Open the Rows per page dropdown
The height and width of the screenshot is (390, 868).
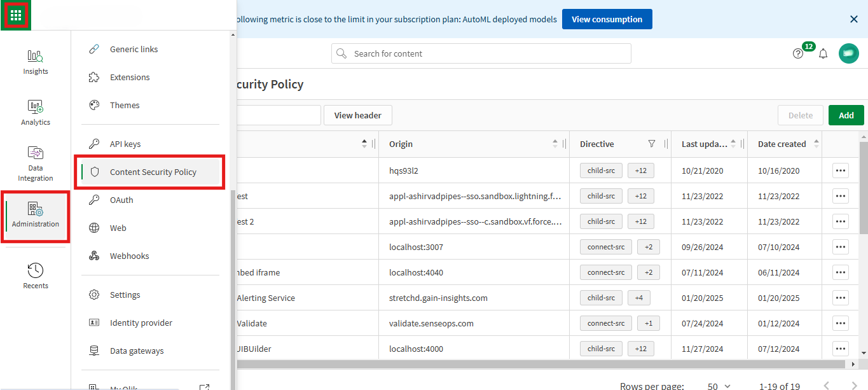click(x=717, y=385)
